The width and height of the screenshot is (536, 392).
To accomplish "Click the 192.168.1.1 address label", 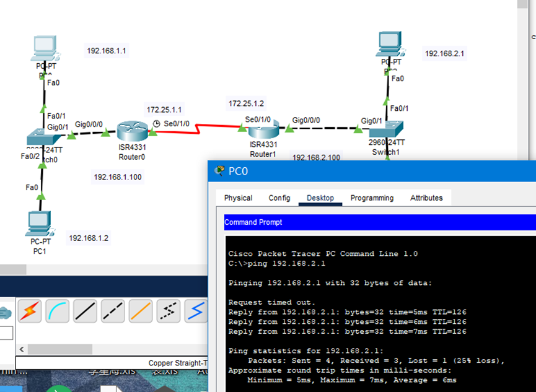I will coord(107,51).
